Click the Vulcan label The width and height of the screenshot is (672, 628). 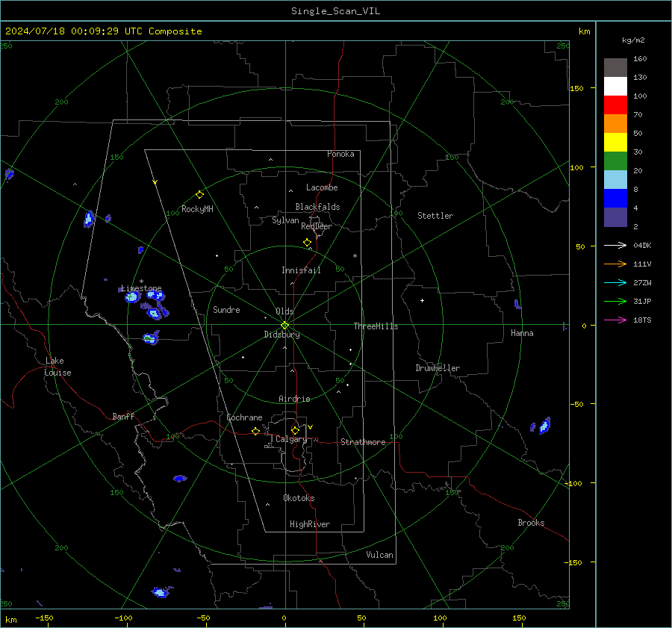tap(379, 555)
